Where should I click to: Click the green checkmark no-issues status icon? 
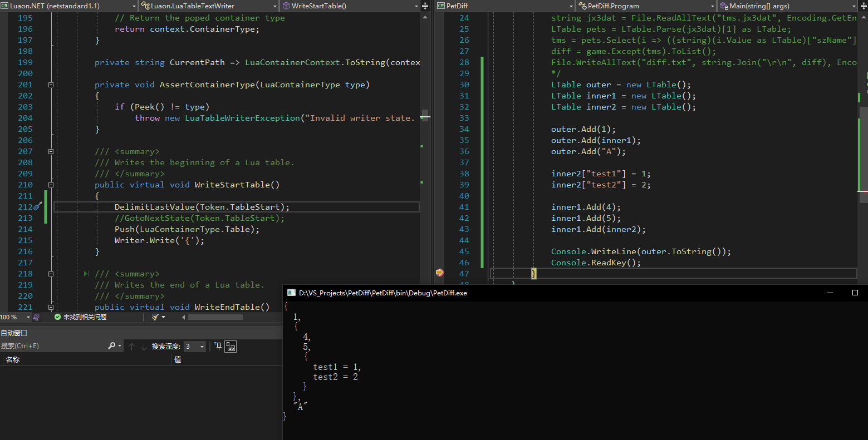(x=57, y=317)
